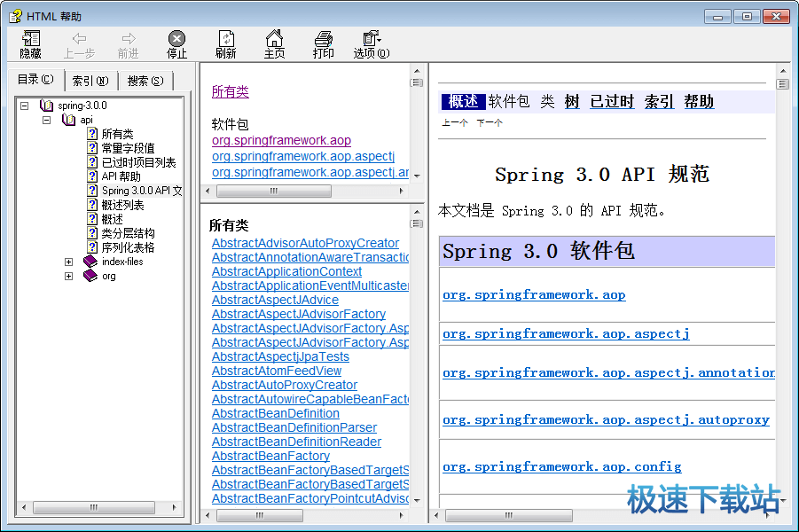This screenshot has height=532, width=799.
Task: Collapse the spring-3.0.0 tree node
Action: pos(24,106)
